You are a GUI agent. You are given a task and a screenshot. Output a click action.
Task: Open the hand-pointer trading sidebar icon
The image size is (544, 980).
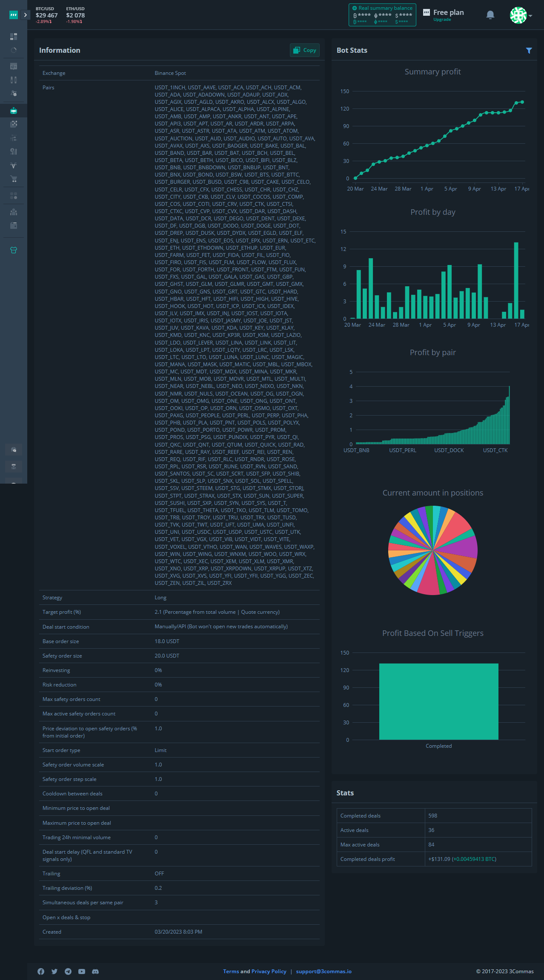[x=14, y=94]
